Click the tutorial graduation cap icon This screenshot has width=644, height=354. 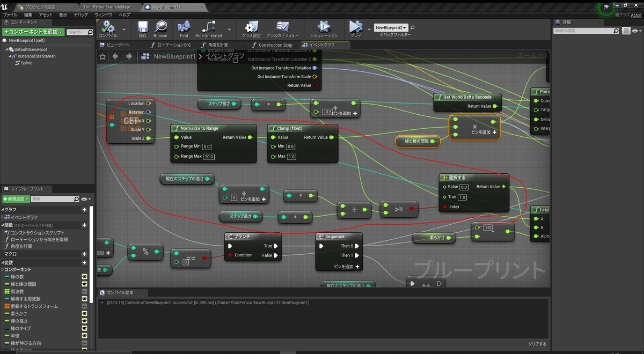pos(606,7)
